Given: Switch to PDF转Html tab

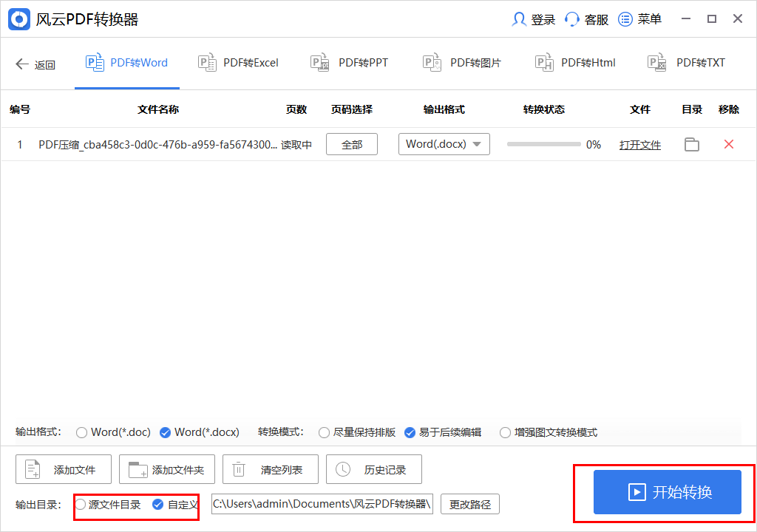Looking at the screenshot, I should [x=575, y=64].
